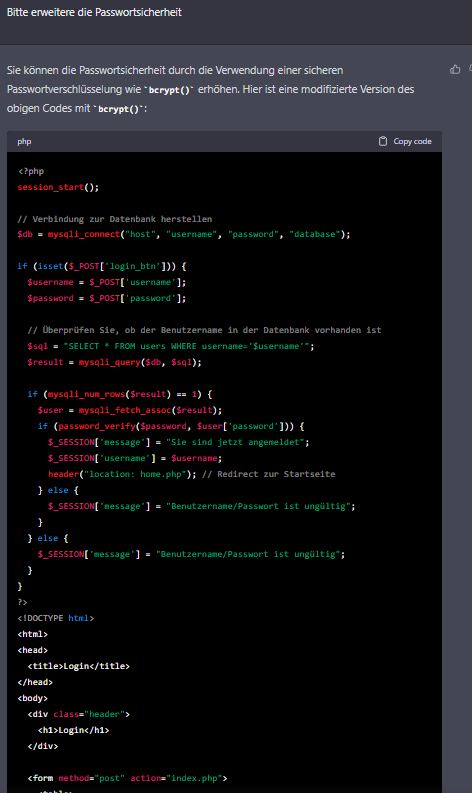
Task: Click the 'Sie sind jetzt angemeldet' line
Action: pyautogui.click(x=179, y=443)
